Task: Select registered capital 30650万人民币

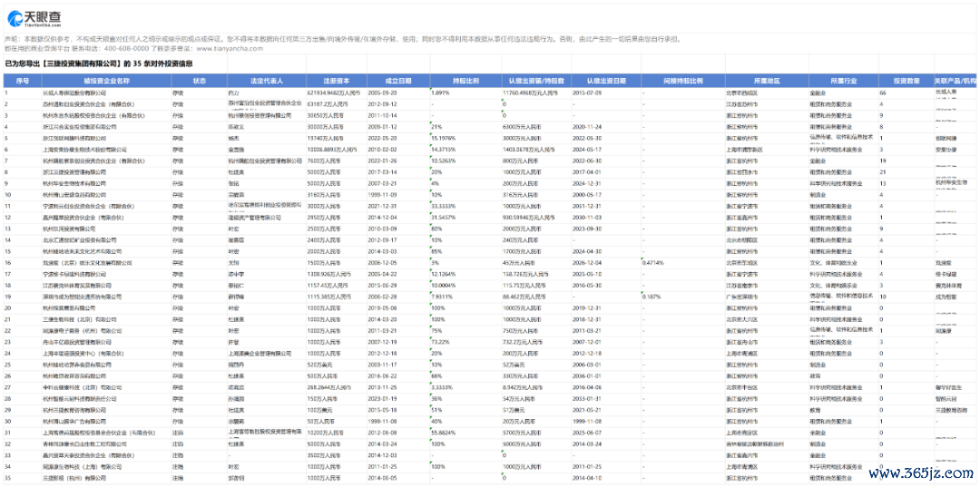Action: 327,115
